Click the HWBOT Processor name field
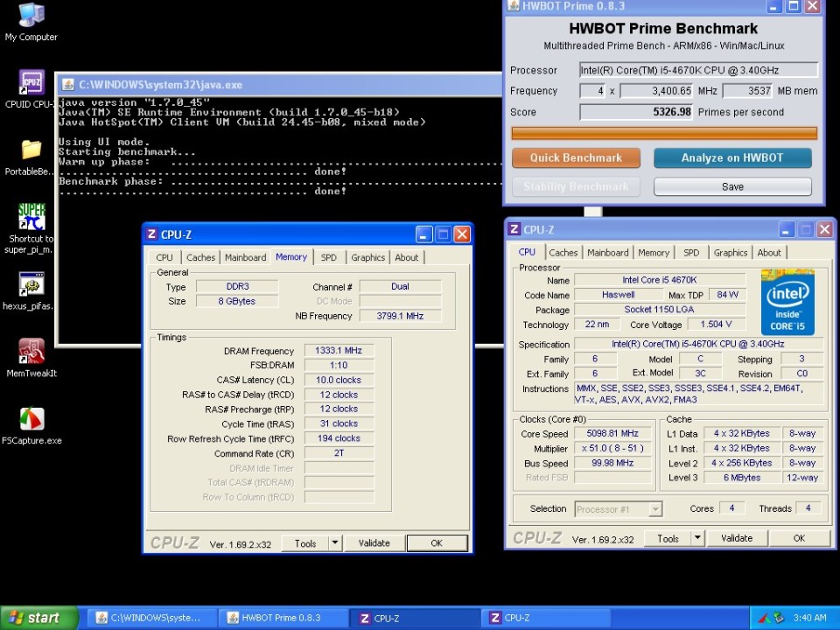This screenshot has width=840, height=630. click(698, 70)
